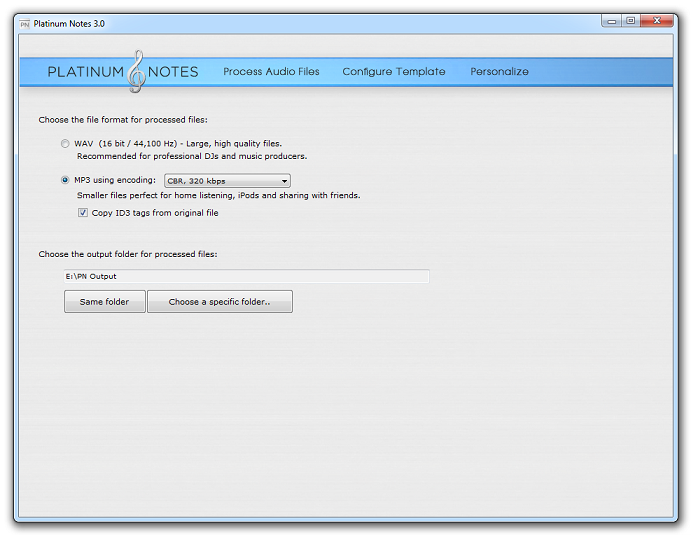Close the Platinum Notes window
This screenshot has width=691, height=535.
[x=658, y=20]
